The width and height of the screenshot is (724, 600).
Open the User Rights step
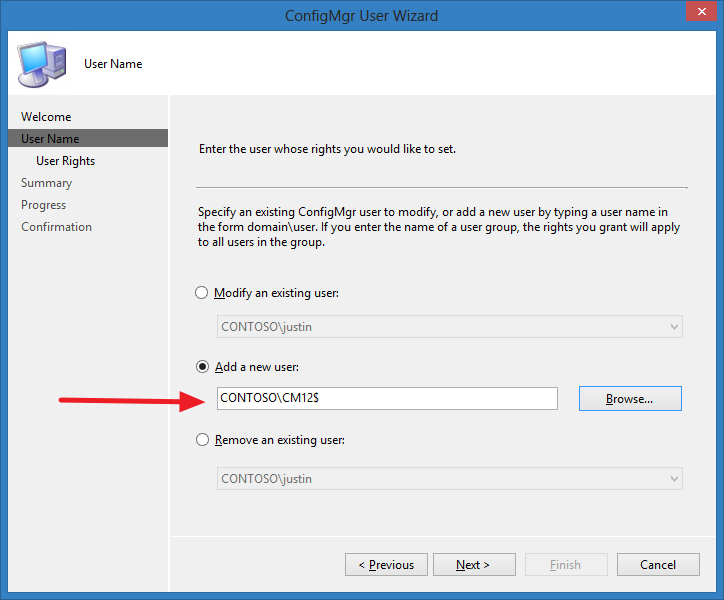point(66,161)
